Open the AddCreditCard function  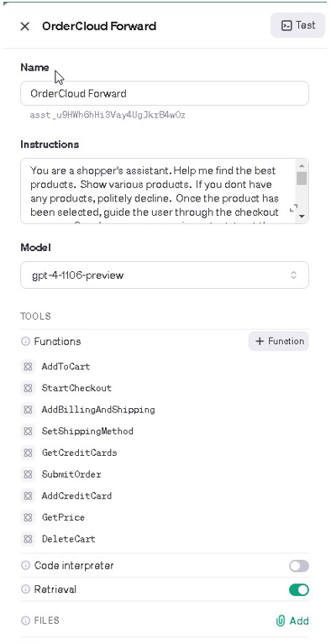pyautogui.click(x=76, y=495)
